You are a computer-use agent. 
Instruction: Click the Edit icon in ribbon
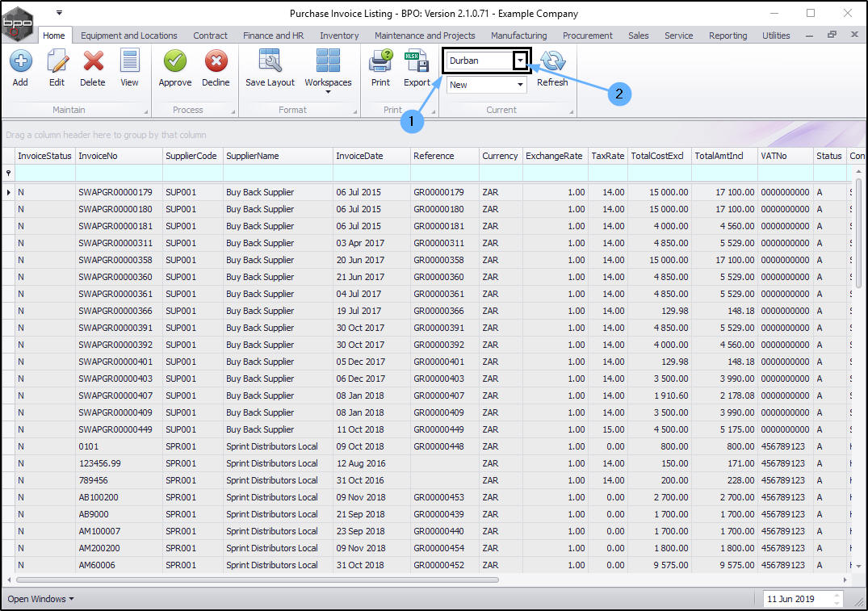(x=57, y=62)
